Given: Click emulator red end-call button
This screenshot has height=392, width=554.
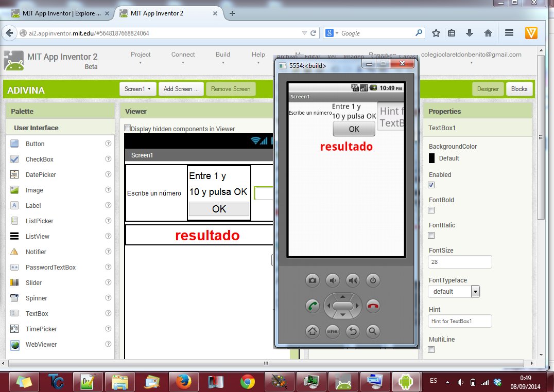Looking at the screenshot, I should coord(373,306).
